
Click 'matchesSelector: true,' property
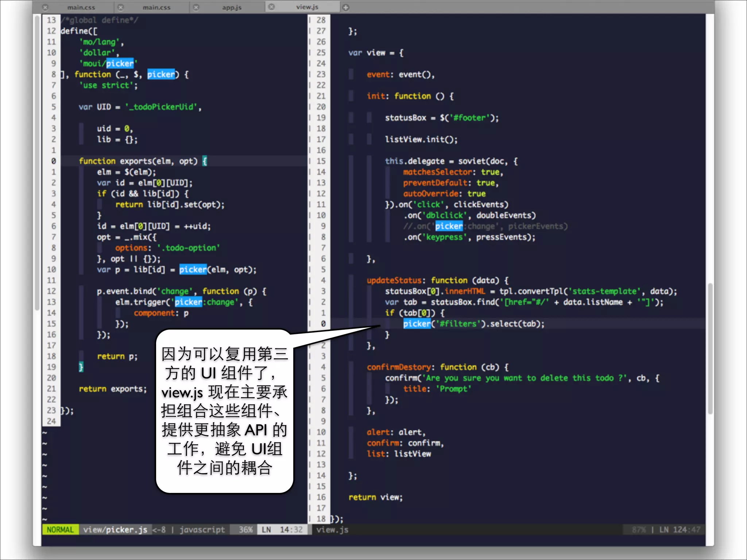click(453, 172)
